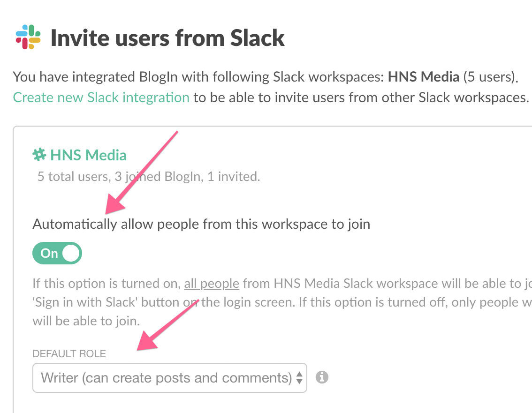Click the hash icon next to HNS Media
Image resolution: width=532 pixels, height=413 pixels.
coord(38,154)
